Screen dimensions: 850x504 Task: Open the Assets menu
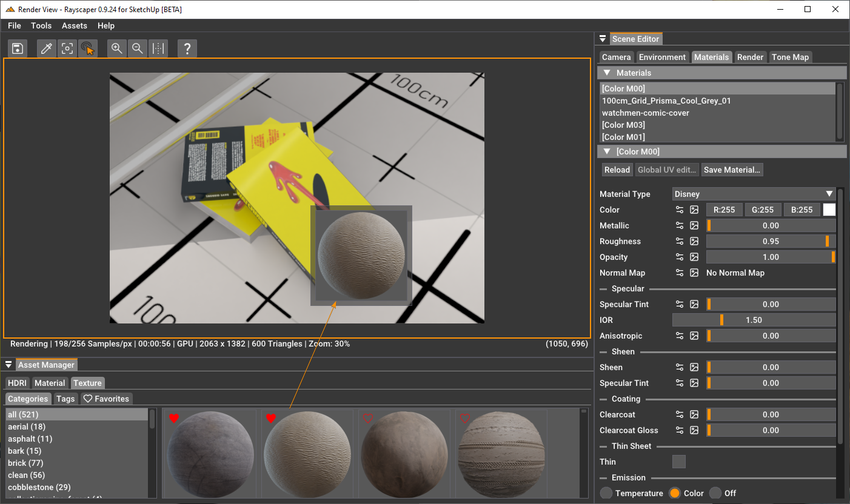75,25
